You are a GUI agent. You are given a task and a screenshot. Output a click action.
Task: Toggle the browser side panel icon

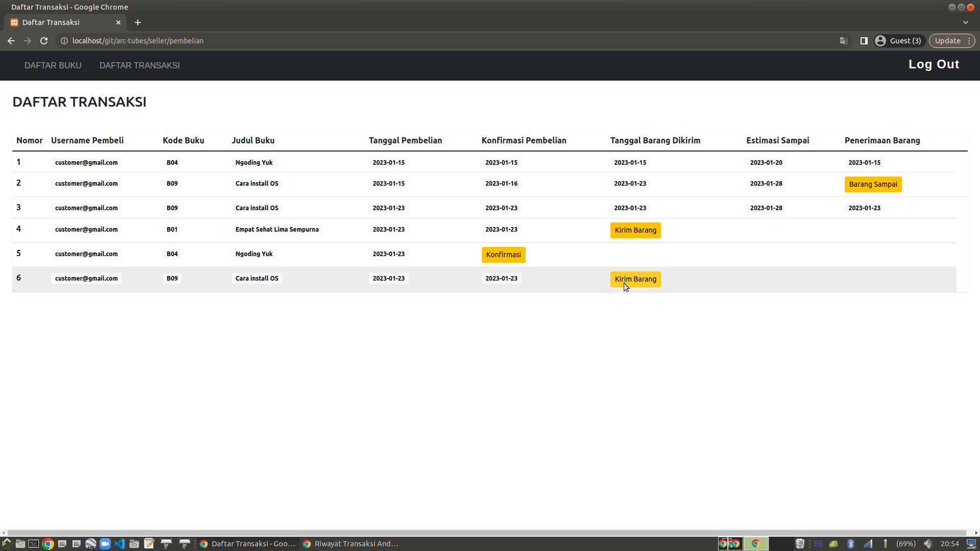(864, 41)
